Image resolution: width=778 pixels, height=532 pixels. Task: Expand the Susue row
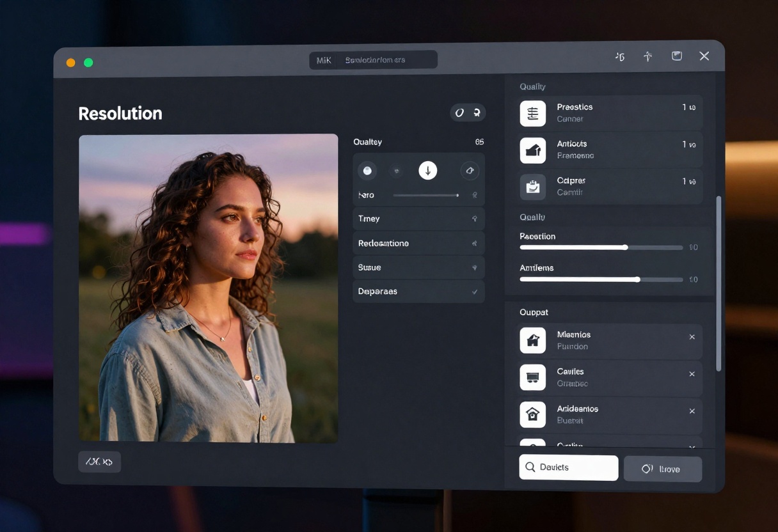pyautogui.click(x=418, y=267)
